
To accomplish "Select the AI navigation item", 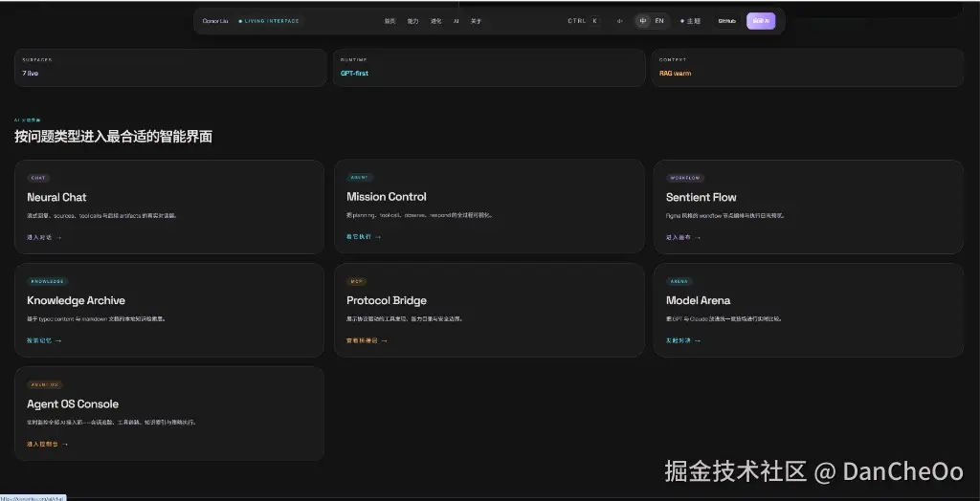I will (457, 21).
